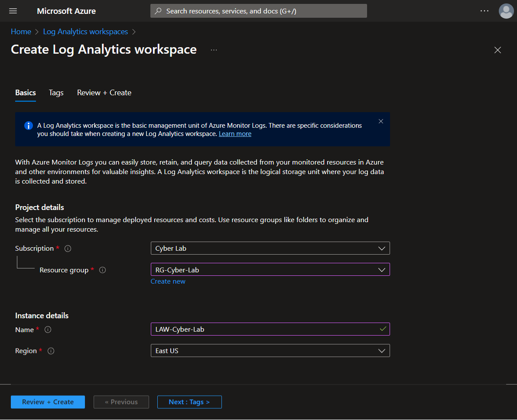Image resolution: width=517 pixels, height=420 pixels.
Task: Click the Next : Tags button
Action: [x=189, y=402]
